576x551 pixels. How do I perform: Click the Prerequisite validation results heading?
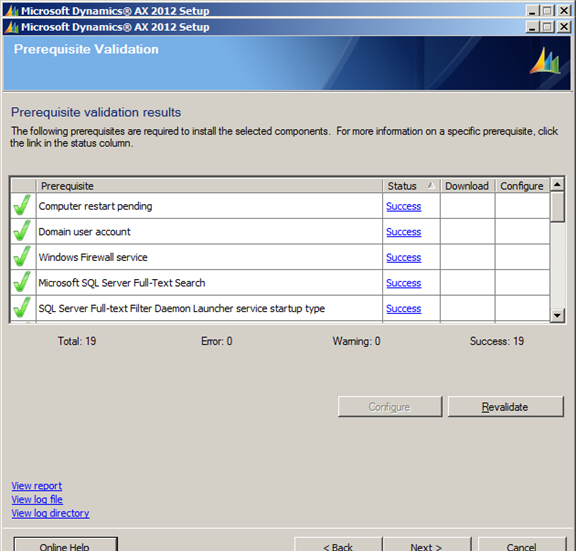pos(96,112)
